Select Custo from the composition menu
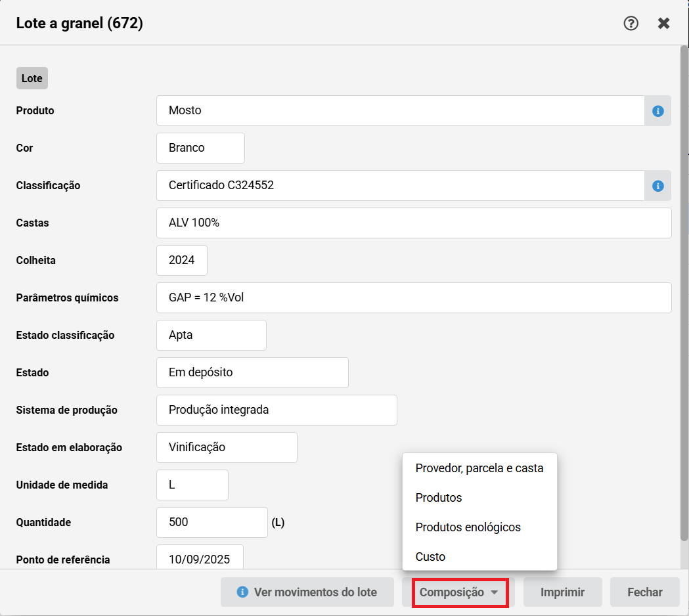 (x=479, y=556)
